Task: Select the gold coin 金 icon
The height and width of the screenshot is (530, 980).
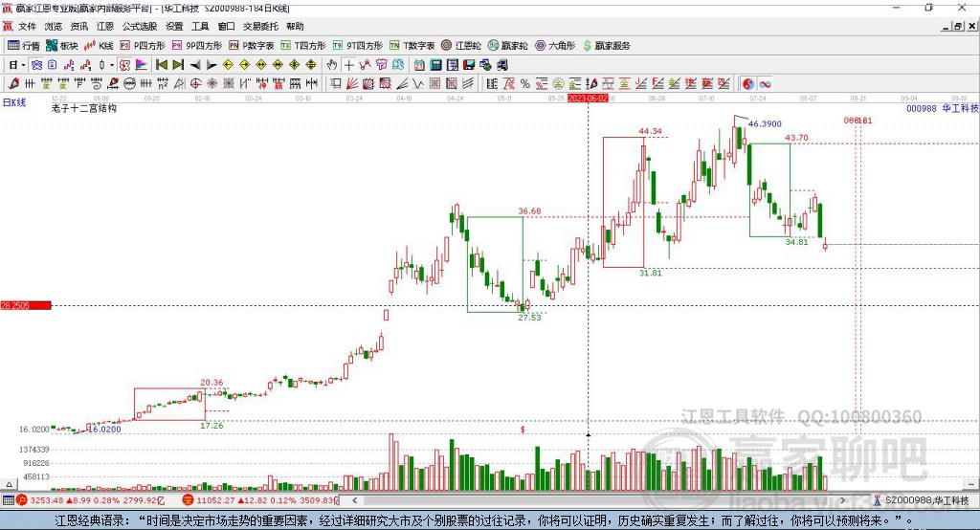Action: 558,84
